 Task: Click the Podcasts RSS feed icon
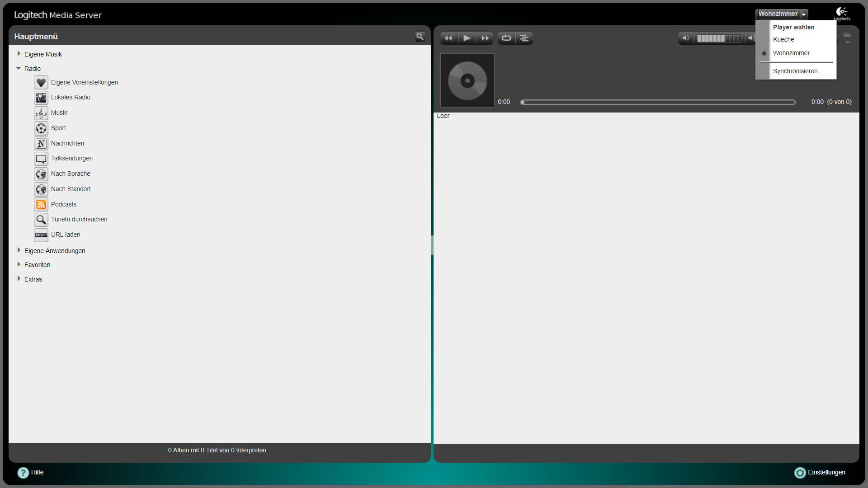point(41,205)
